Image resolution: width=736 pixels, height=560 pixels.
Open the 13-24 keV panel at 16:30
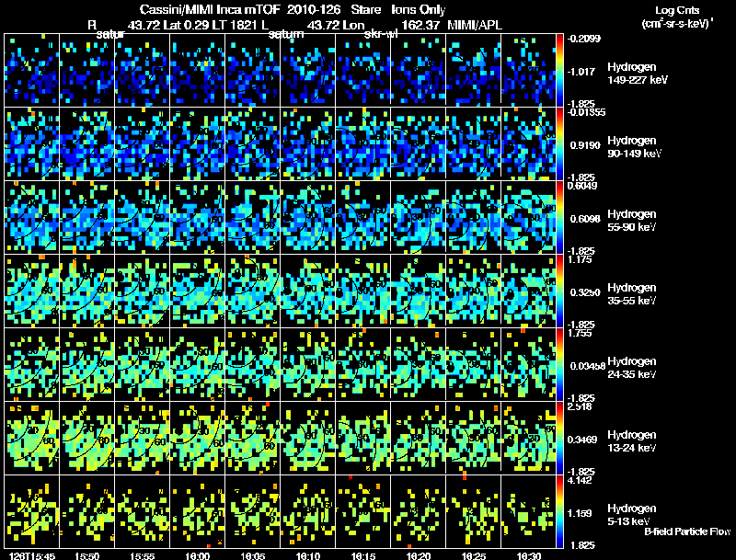(528, 438)
